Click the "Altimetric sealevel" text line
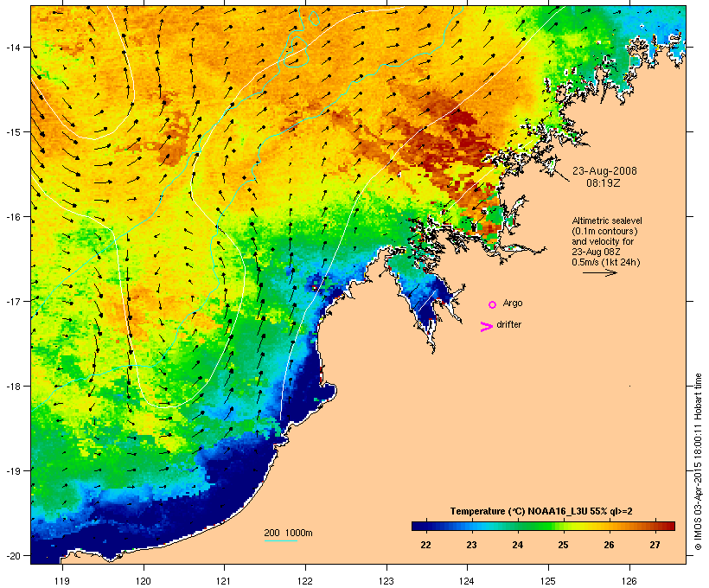This screenshot has width=709, height=588. click(x=607, y=220)
